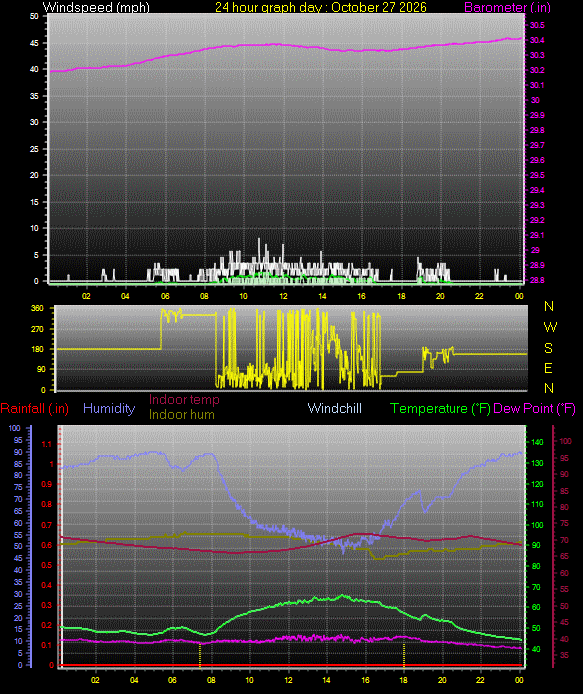Click the 28.8 barometer scale value
Screen dimensions: 583x694
click(x=537, y=280)
